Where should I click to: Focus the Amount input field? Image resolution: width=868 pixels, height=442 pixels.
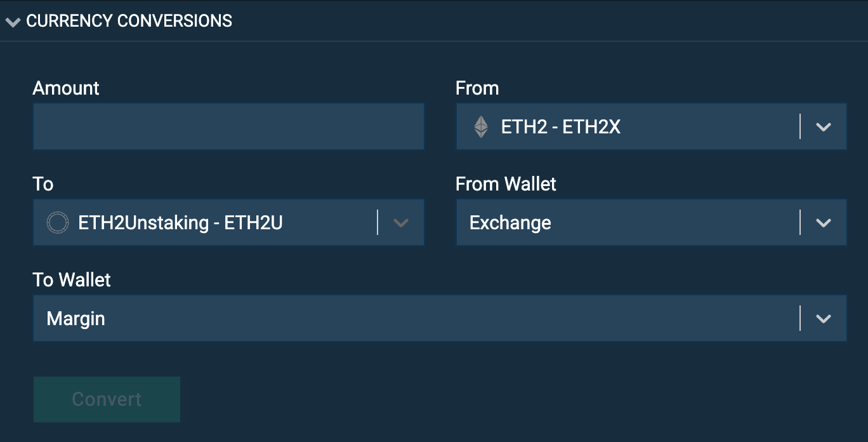click(x=228, y=127)
